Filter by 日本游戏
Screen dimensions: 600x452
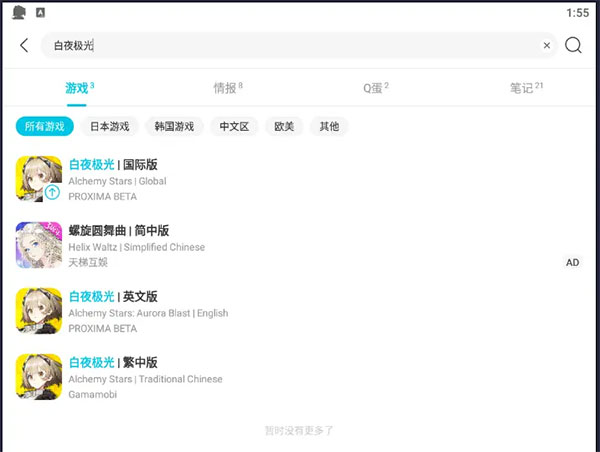coord(109,126)
